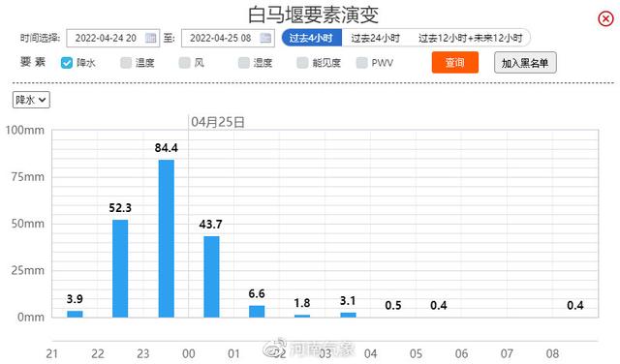The height and width of the screenshot is (364, 620).
Task: Enable the PWV checkbox
Action: pos(361,63)
